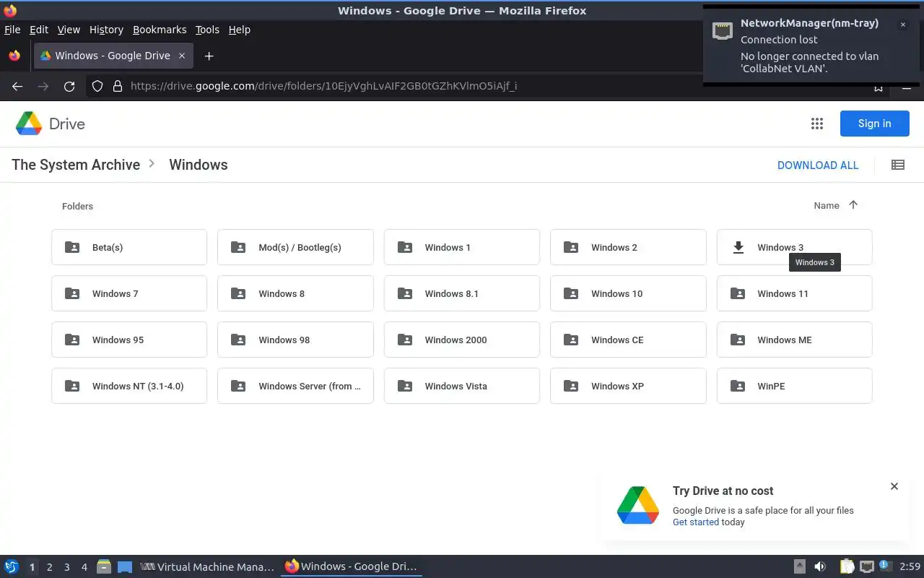This screenshot has width=924, height=578.
Task: Switch to workspace 2
Action: 49,567
